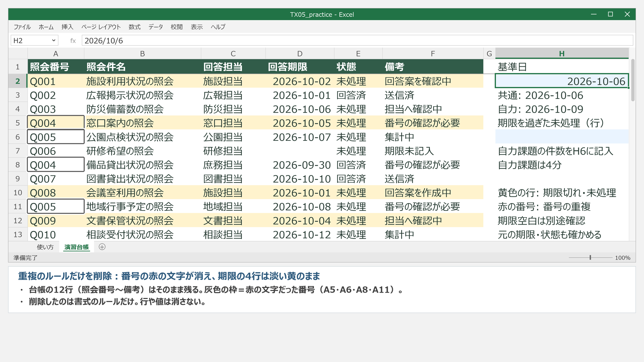
Task: Select the 回答期限 header cell
Action: [x=300, y=67]
